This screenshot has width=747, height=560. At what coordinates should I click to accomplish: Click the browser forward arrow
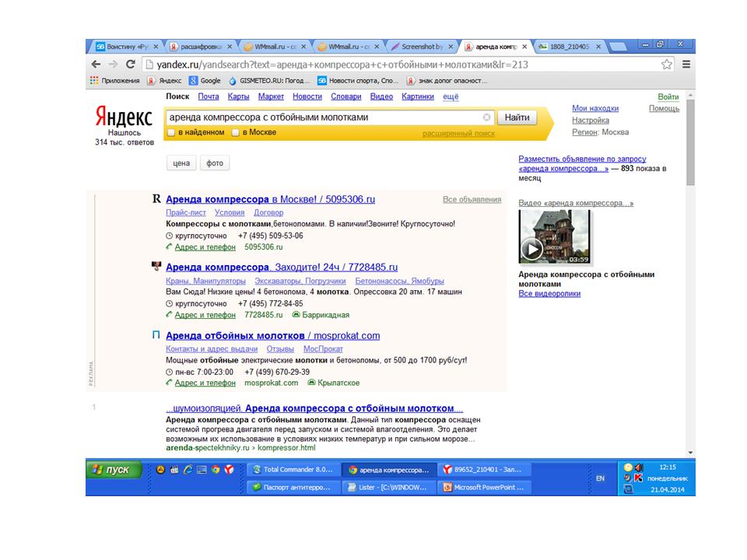[113, 65]
